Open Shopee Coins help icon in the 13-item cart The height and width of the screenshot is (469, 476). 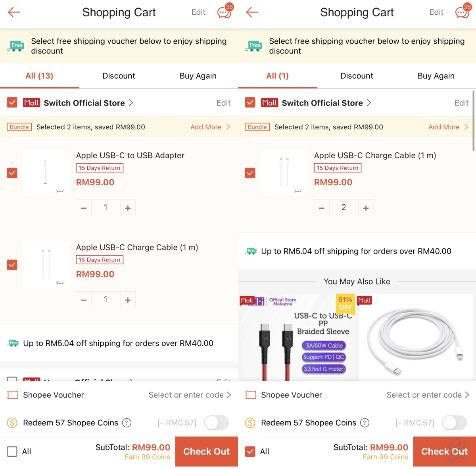[x=127, y=423]
